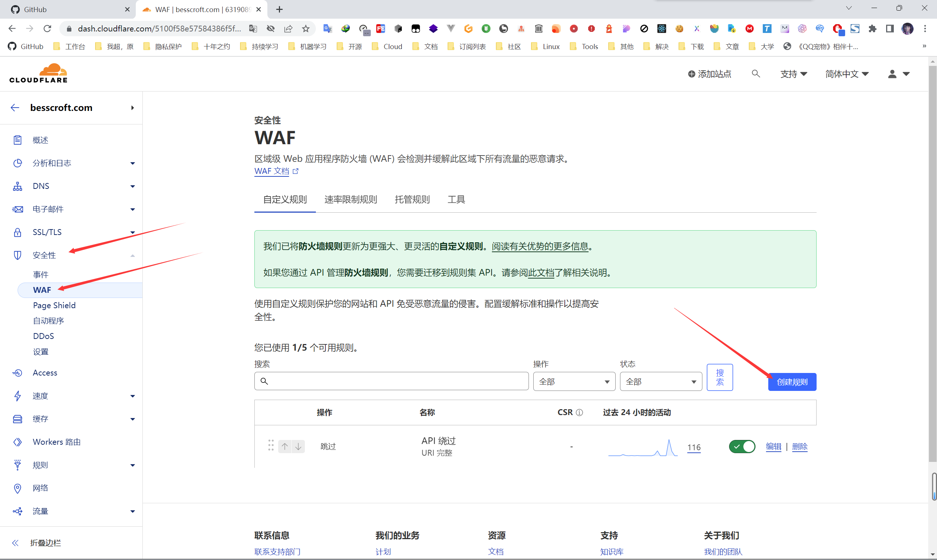
Task: Open 事件 under 安全性
Action: [41, 275]
